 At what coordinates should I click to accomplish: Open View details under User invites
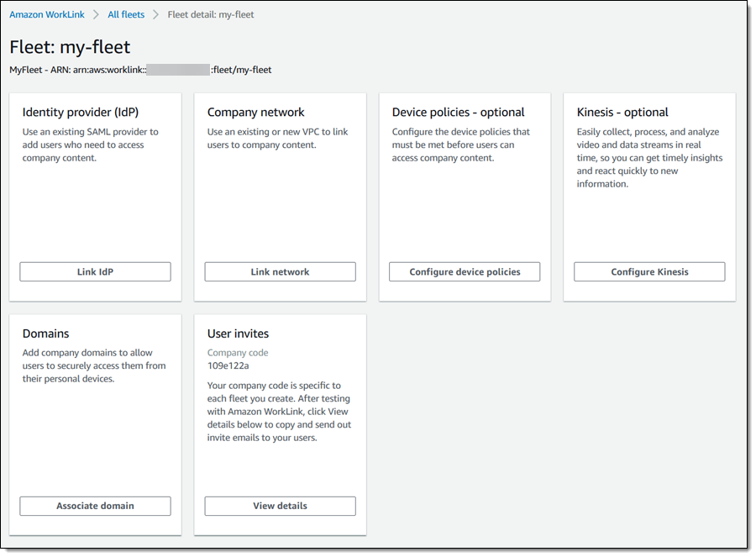(280, 506)
